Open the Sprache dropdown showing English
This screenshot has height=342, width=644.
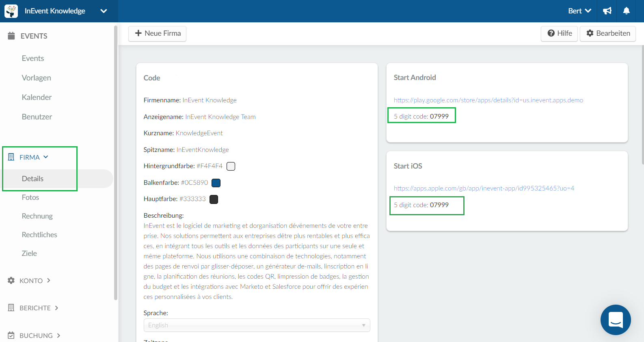pos(257,325)
